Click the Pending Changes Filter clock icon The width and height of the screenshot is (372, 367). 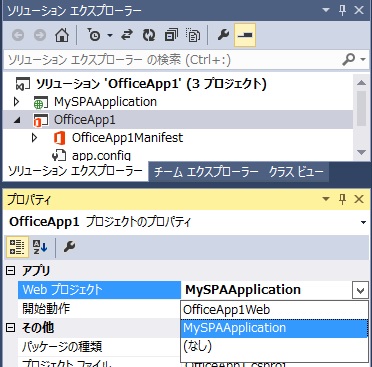pyautogui.click(x=95, y=35)
